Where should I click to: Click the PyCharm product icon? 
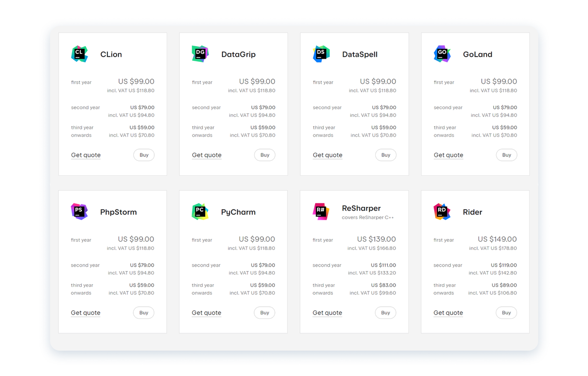[200, 212]
